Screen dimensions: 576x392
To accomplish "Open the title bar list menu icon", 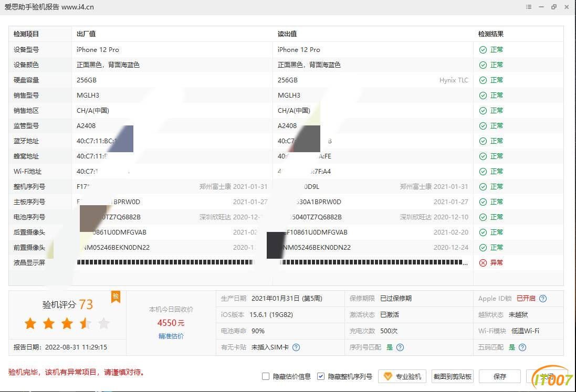I will coord(529,7).
